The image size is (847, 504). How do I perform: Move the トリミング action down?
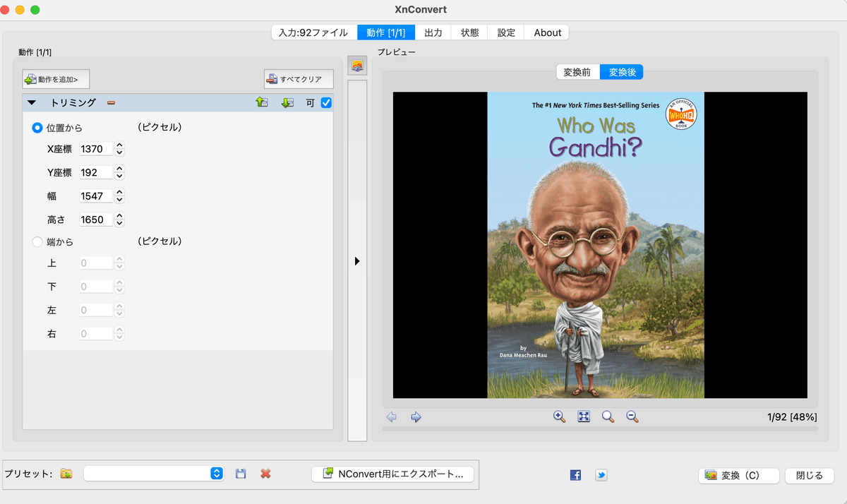click(x=287, y=103)
